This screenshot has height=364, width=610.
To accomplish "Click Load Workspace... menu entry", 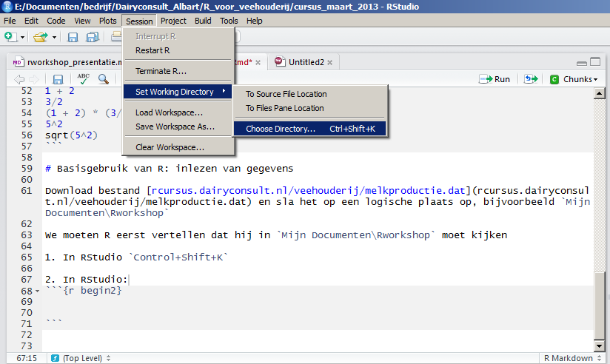I will click(178, 112).
